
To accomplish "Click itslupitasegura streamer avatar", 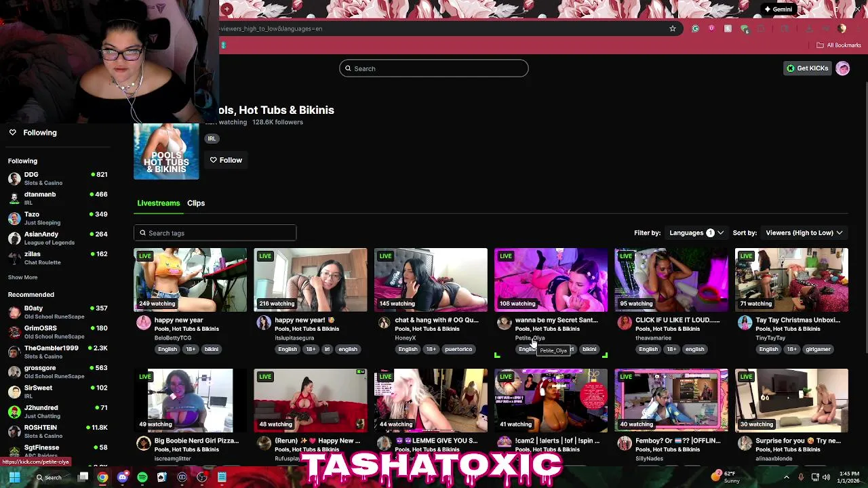I will tap(263, 323).
